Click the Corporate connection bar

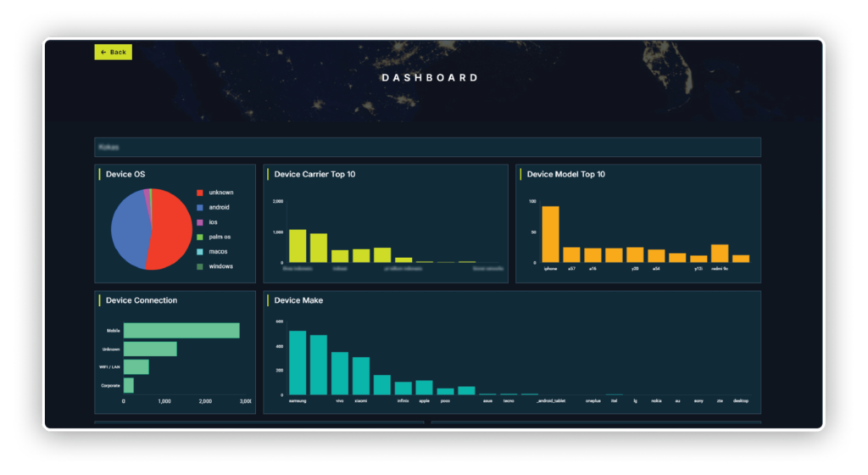coord(129,385)
